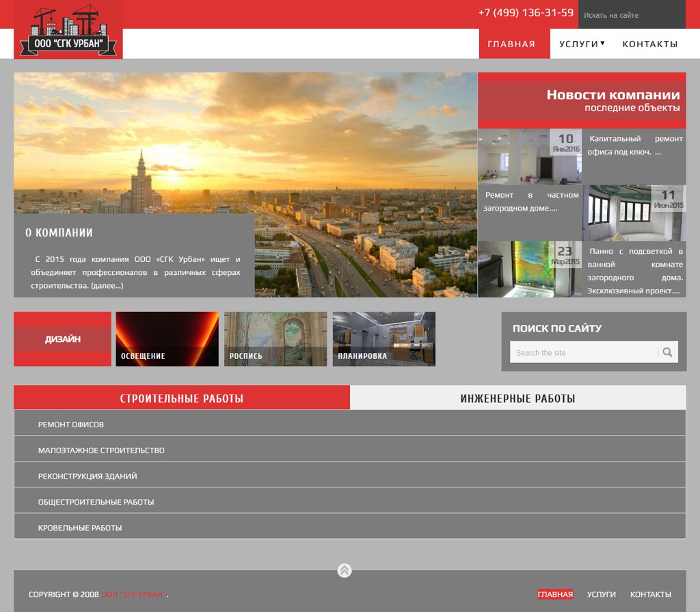Open the ДИЗАЙН category block
This screenshot has height=612, width=700.
[x=62, y=339]
